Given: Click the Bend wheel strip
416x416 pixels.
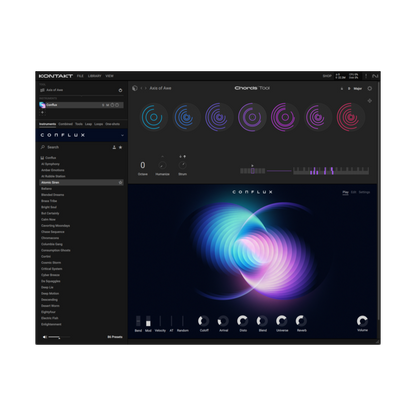Looking at the screenshot, I should pos(138,321).
